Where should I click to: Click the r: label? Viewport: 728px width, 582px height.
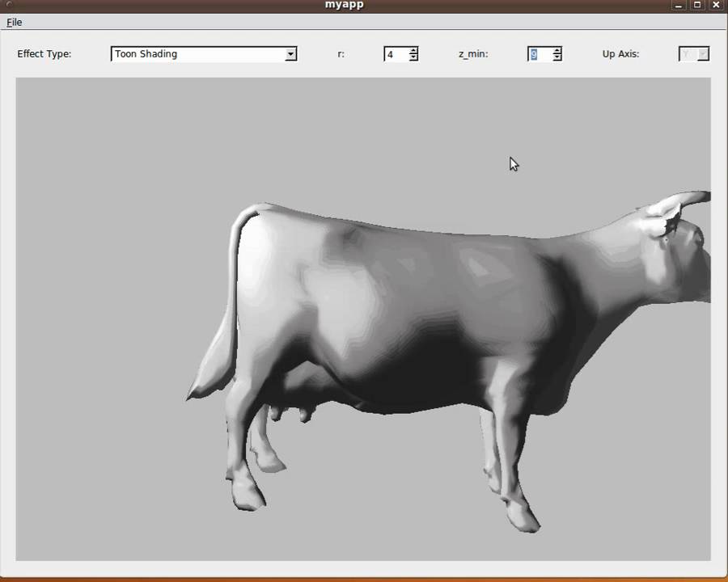pos(341,54)
